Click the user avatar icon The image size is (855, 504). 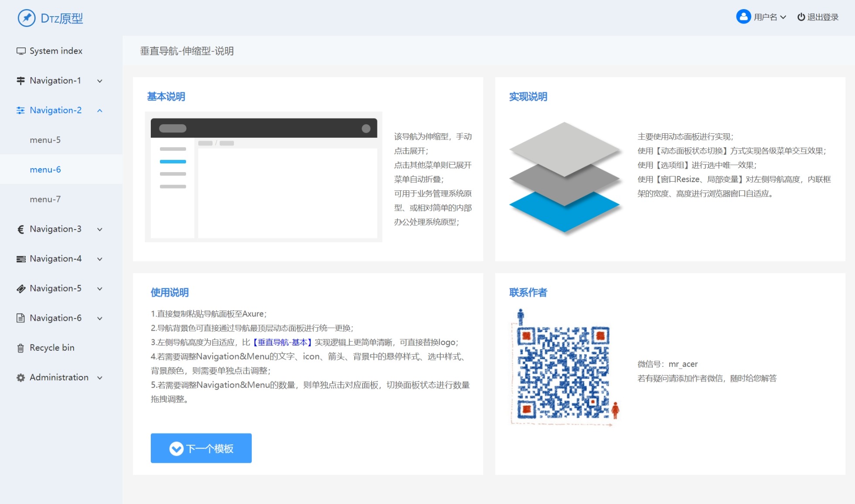(743, 17)
